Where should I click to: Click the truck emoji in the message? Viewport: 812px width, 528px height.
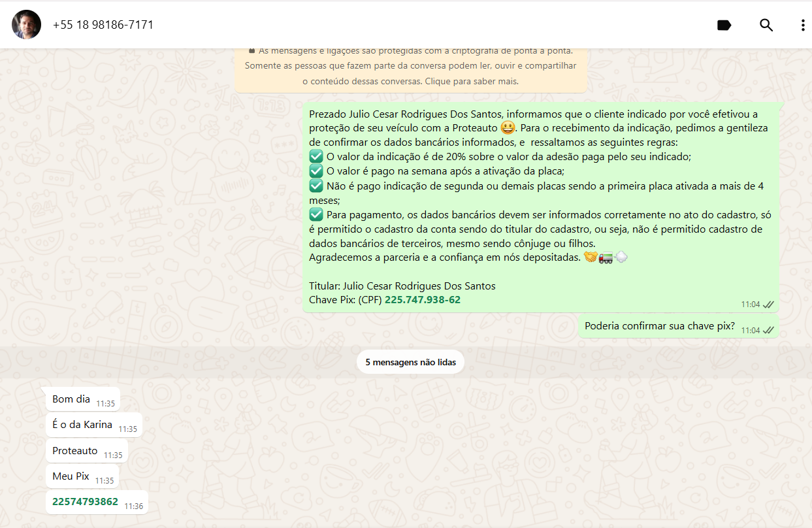click(606, 257)
